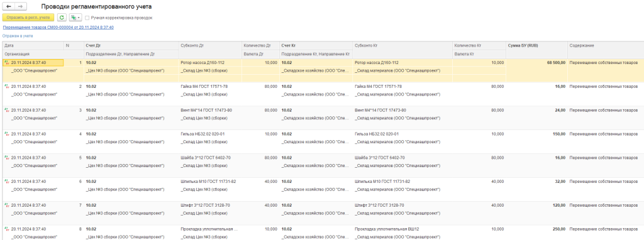644x240 pixels.
Task: Select the 'Ротор насоса Д160-112' debit subconto cell
Action: pyautogui.click(x=210, y=63)
